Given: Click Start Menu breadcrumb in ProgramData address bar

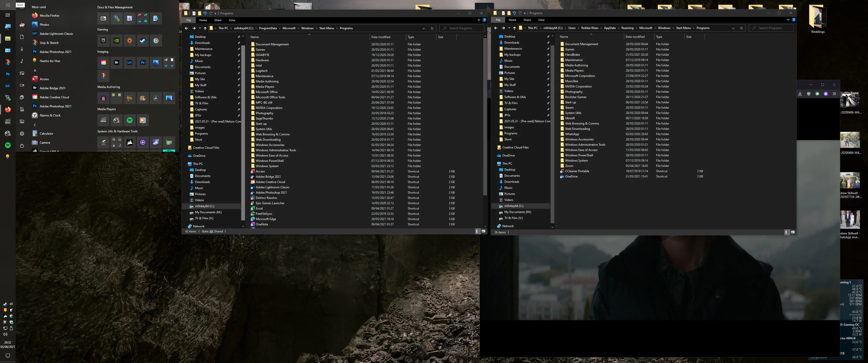Looking at the screenshot, I should coord(327,28).
